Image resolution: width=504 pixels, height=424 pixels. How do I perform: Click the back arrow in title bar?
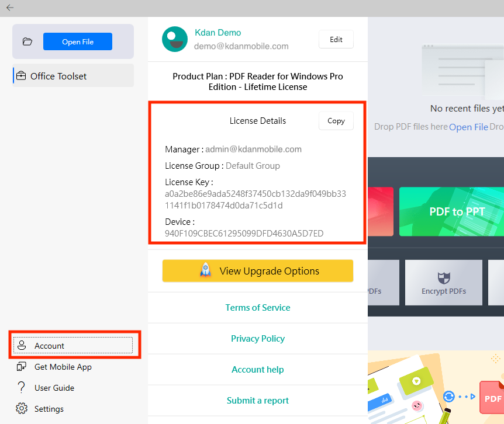tap(10, 8)
